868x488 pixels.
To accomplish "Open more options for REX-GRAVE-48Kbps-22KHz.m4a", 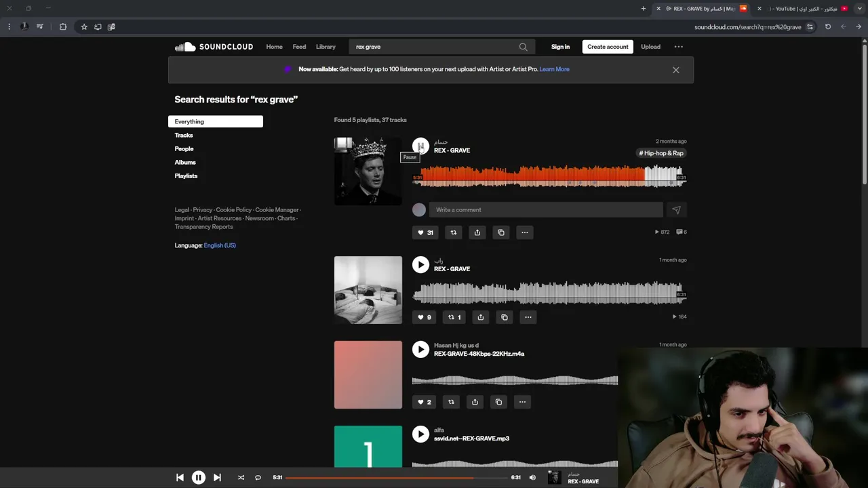I will 522,402.
